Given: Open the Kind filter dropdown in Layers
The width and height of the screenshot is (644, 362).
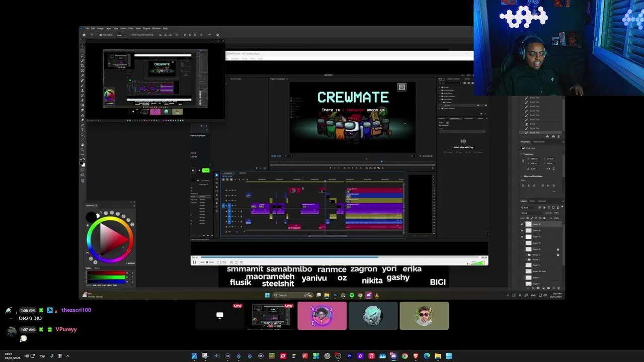Looking at the screenshot, I should pos(528,208).
